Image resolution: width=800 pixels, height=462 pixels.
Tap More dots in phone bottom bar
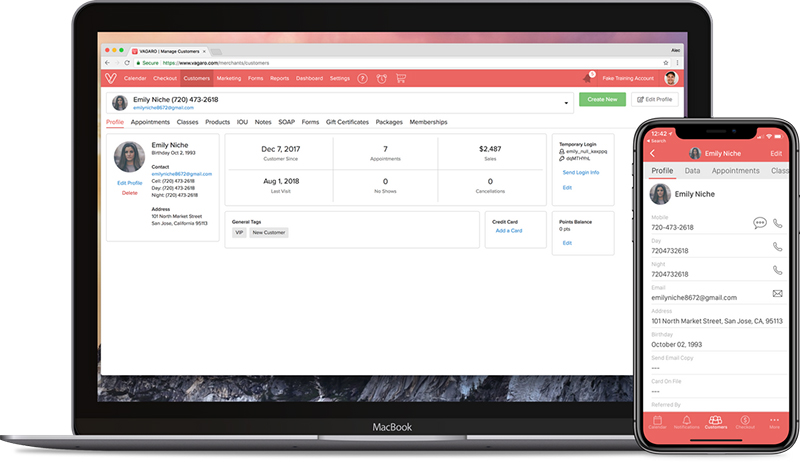(774, 422)
